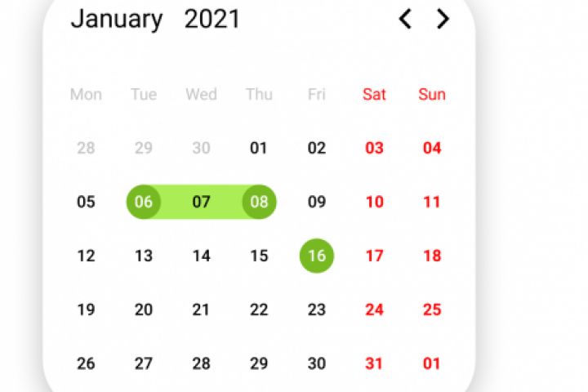Pick greyed-out date 28 of previous month

86,148
